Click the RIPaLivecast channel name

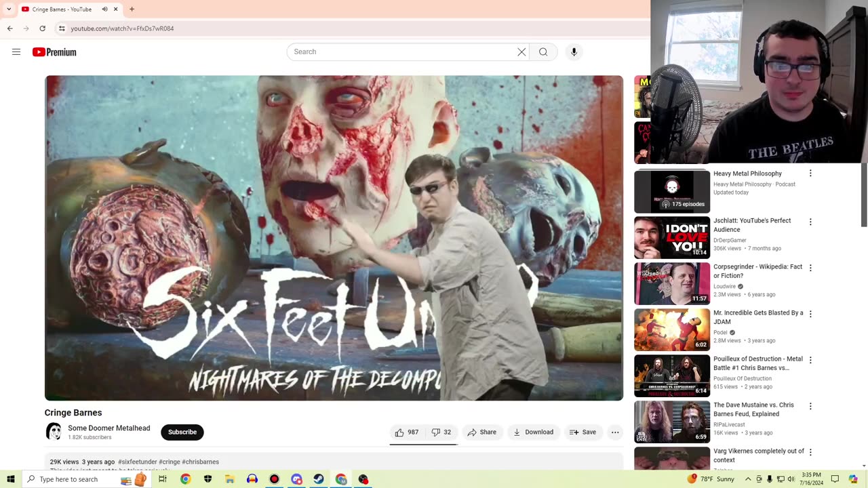(x=729, y=424)
